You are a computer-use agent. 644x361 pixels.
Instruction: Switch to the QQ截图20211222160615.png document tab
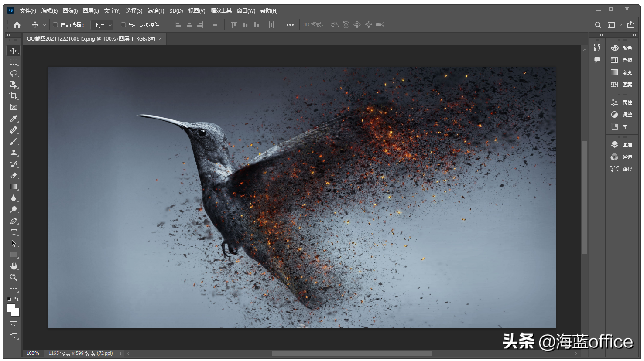[91, 39]
